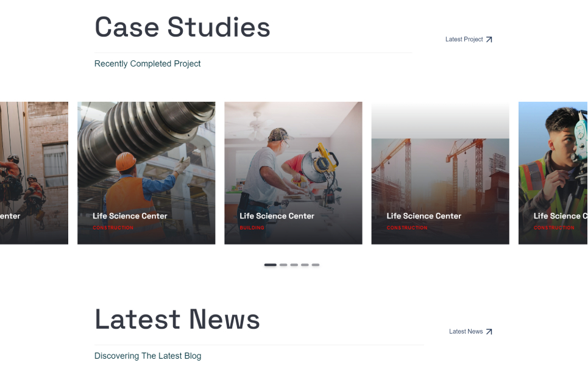Click the Life Science Center title on the turbine card
Viewport: 588px width, 366px height.
click(x=130, y=216)
